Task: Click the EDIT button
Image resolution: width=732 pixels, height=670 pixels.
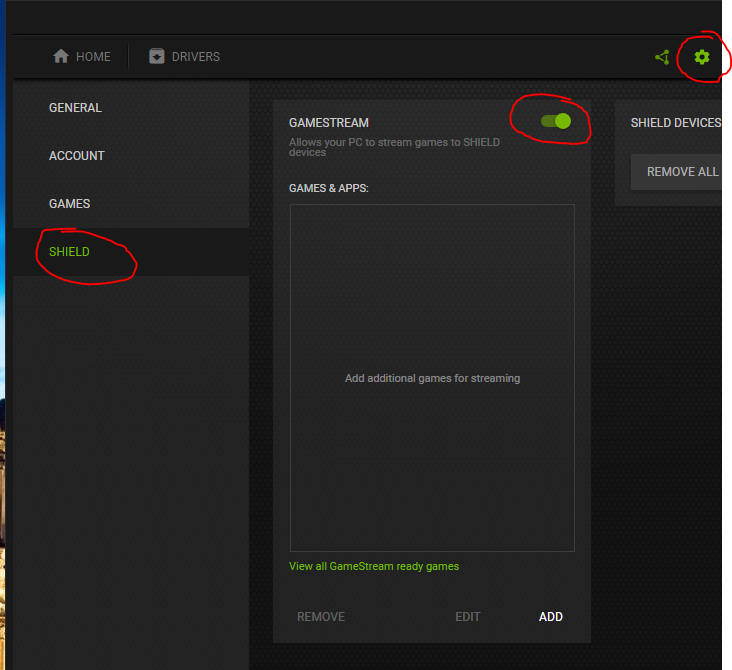Action: (x=468, y=617)
